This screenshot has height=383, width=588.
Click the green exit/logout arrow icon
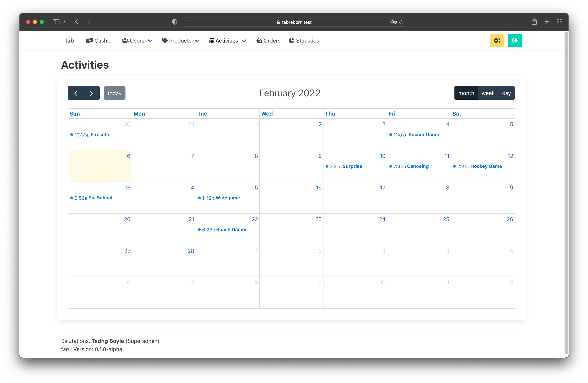tap(515, 40)
